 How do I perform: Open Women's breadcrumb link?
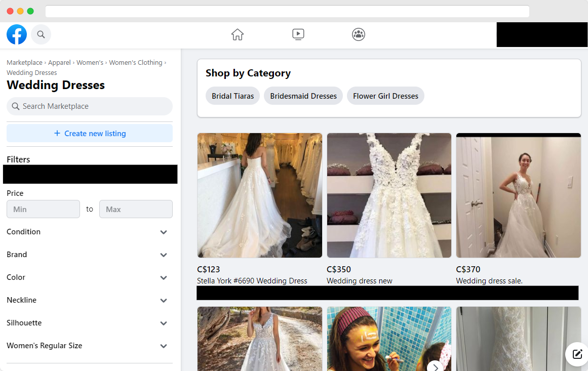[x=90, y=63]
